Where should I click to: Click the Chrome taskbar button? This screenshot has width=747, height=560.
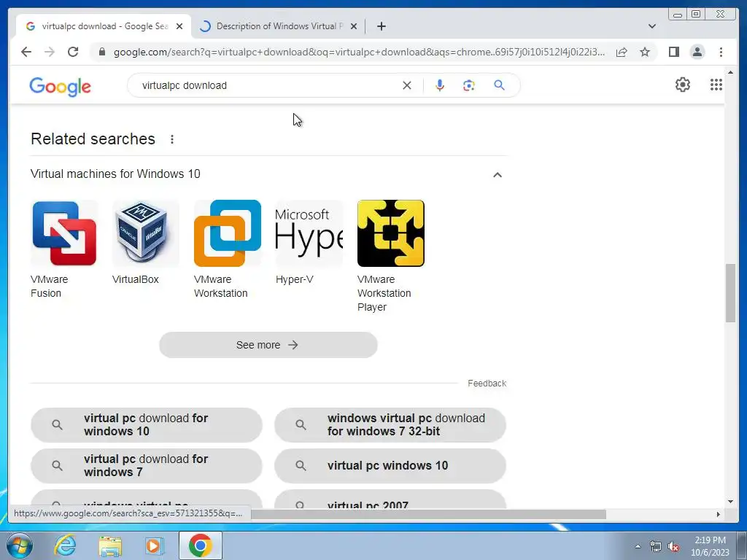pyautogui.click(x=200, y=545)
